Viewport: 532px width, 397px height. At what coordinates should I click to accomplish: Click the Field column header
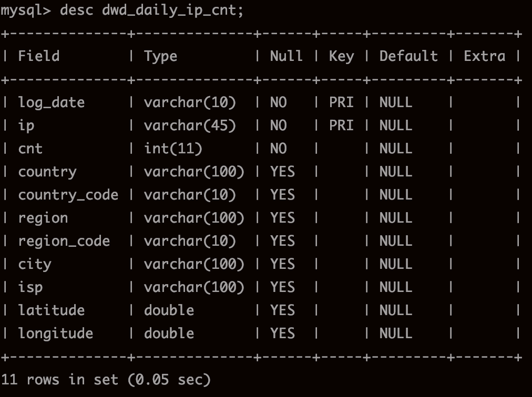coord(39,56)
